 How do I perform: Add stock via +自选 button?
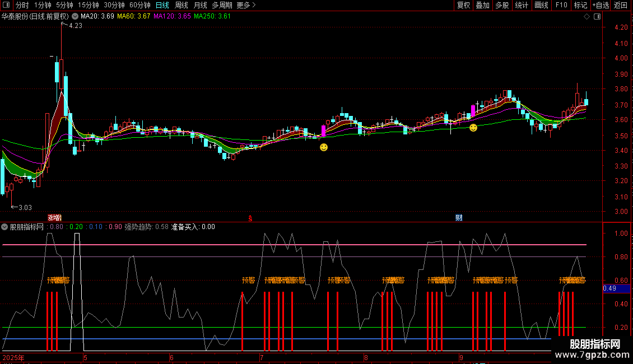[x=600, y=5]
